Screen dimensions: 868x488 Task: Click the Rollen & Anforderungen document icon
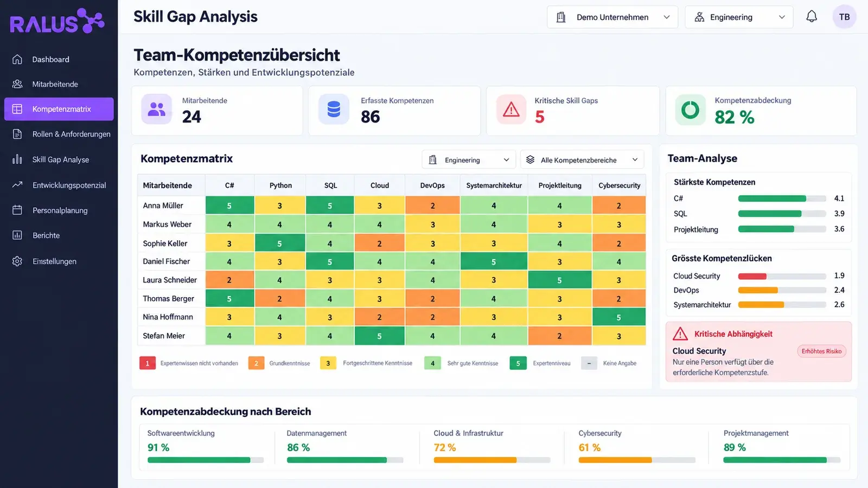tap(17, 134)
